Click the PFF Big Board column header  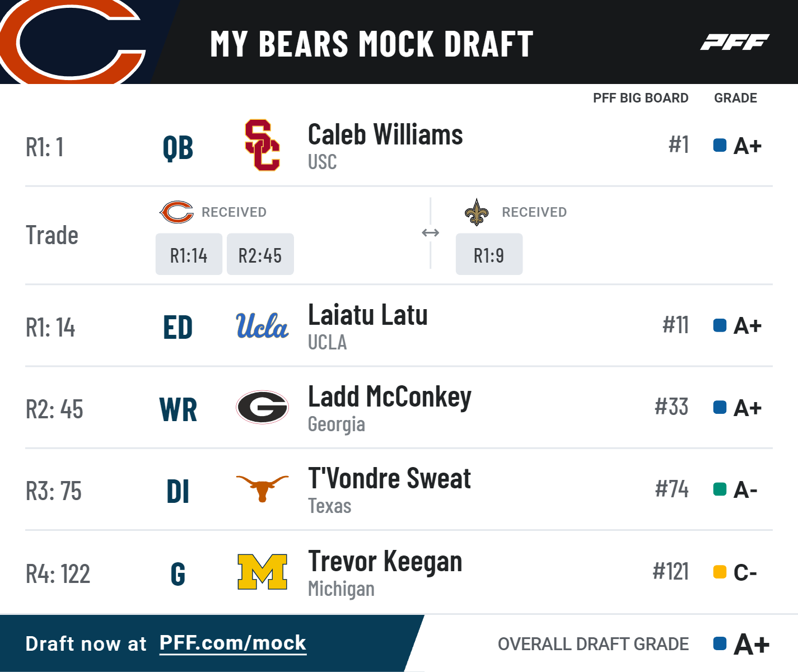[x=641, y=98]
